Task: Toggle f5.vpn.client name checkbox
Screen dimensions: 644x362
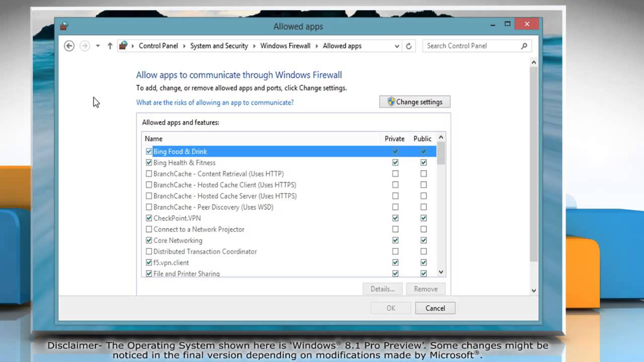Action: coord(149,262)
